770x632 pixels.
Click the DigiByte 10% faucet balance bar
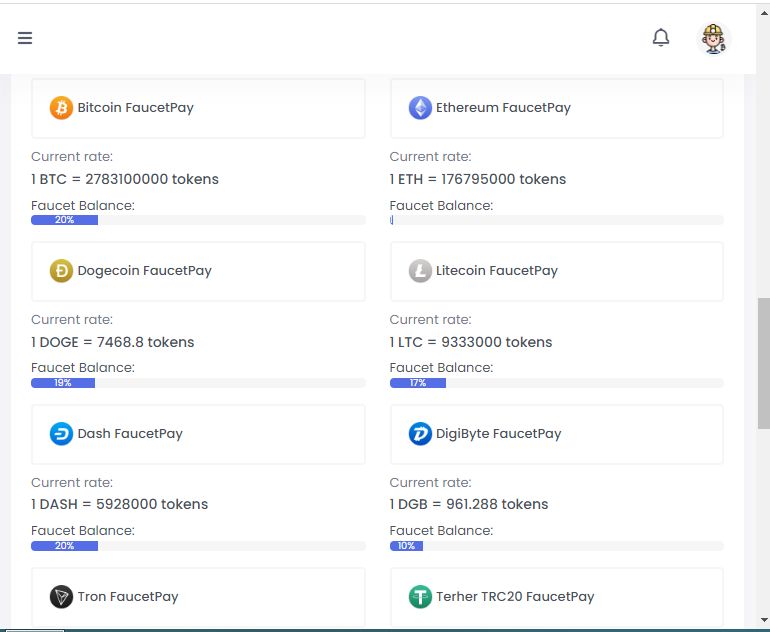click(557, 546)
